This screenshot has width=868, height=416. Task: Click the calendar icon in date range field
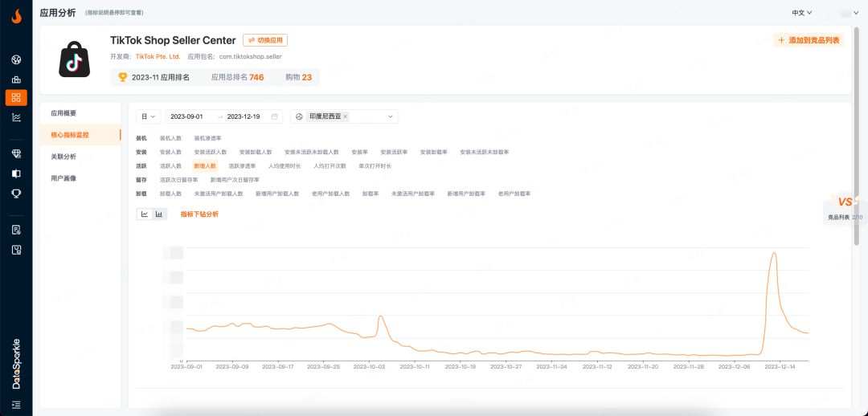275,116
